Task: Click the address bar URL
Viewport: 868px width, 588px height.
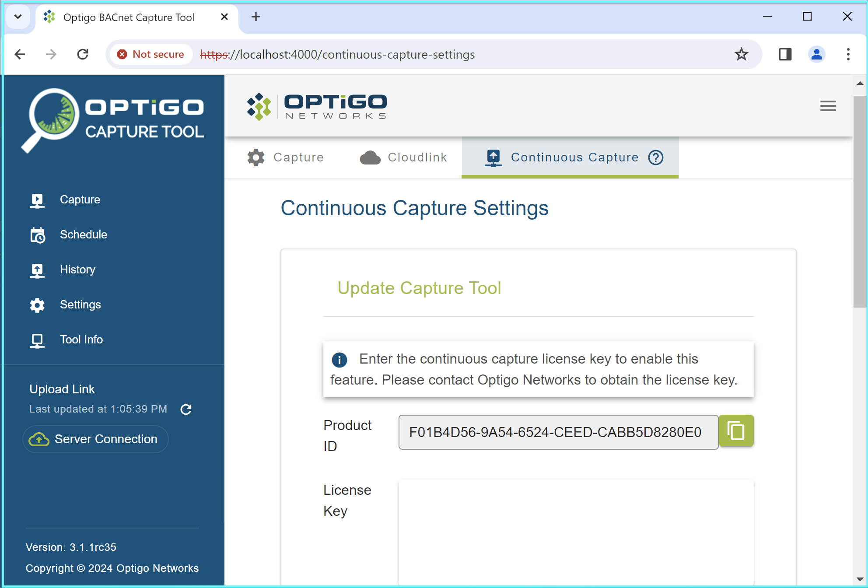Action: point(337,54)
